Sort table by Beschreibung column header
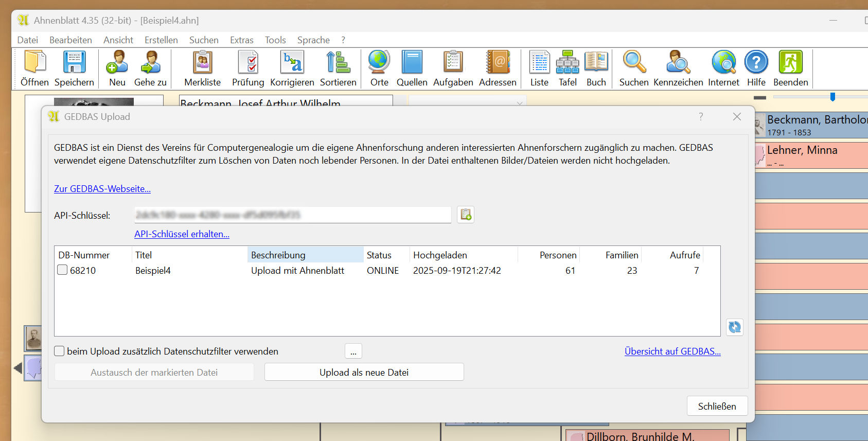Viewport: 868px width, 441px height. point(305,255)
